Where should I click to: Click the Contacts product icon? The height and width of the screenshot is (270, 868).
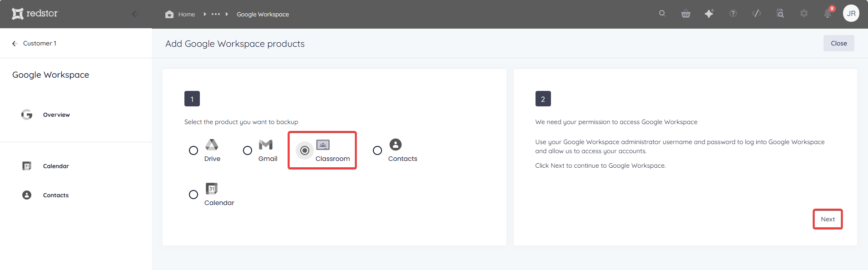(x=396, y=145)
